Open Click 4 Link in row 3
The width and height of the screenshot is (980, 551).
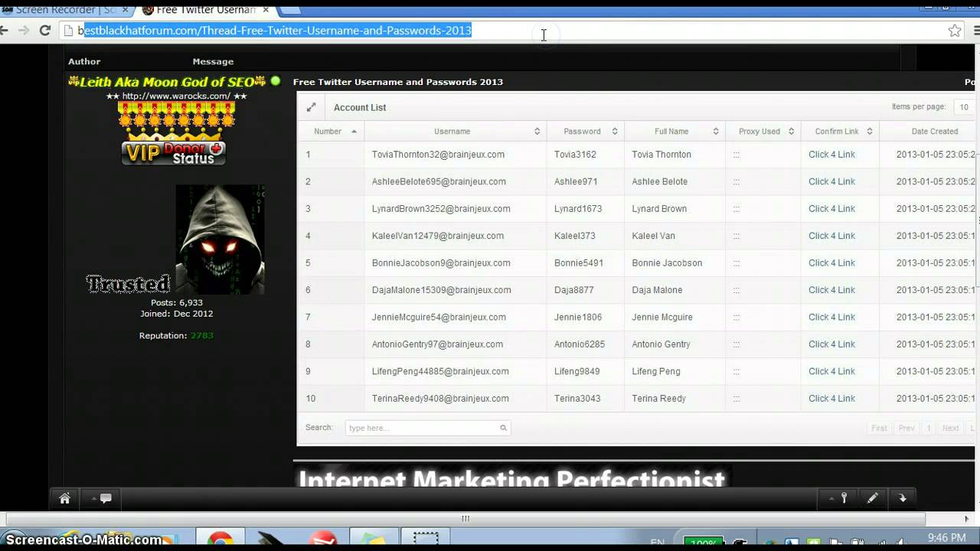(831, 209)
